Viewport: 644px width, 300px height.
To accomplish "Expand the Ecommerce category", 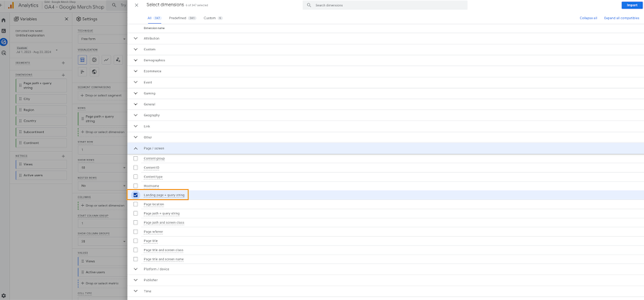I will point(136,71).
